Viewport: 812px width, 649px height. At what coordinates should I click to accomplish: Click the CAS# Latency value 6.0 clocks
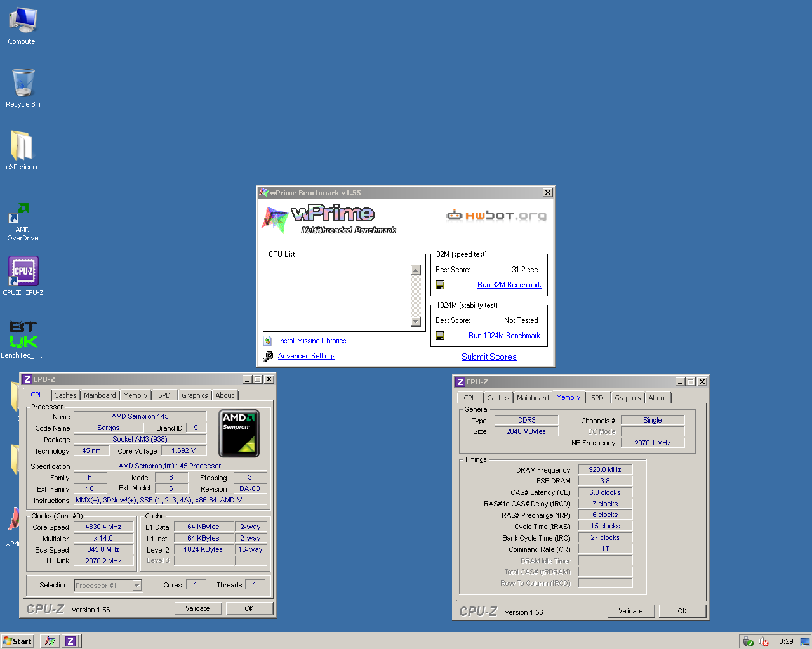605,492
